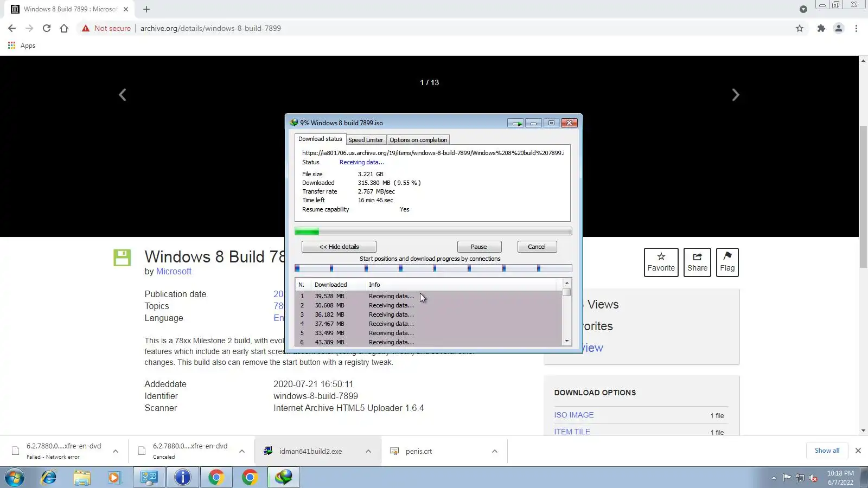Open the Chrome extensions puzzle icon
Screen dimensions: 868x488
[821, 28]
